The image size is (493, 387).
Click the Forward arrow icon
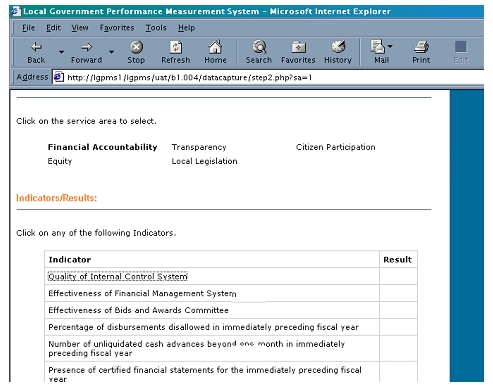(86, 47)
